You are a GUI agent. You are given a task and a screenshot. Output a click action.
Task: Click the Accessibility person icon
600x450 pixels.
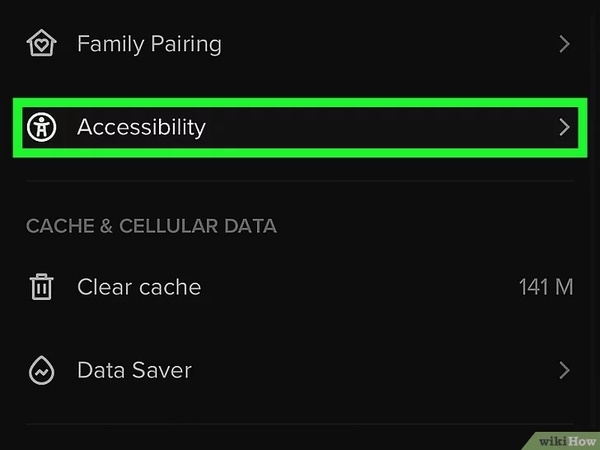41,127
